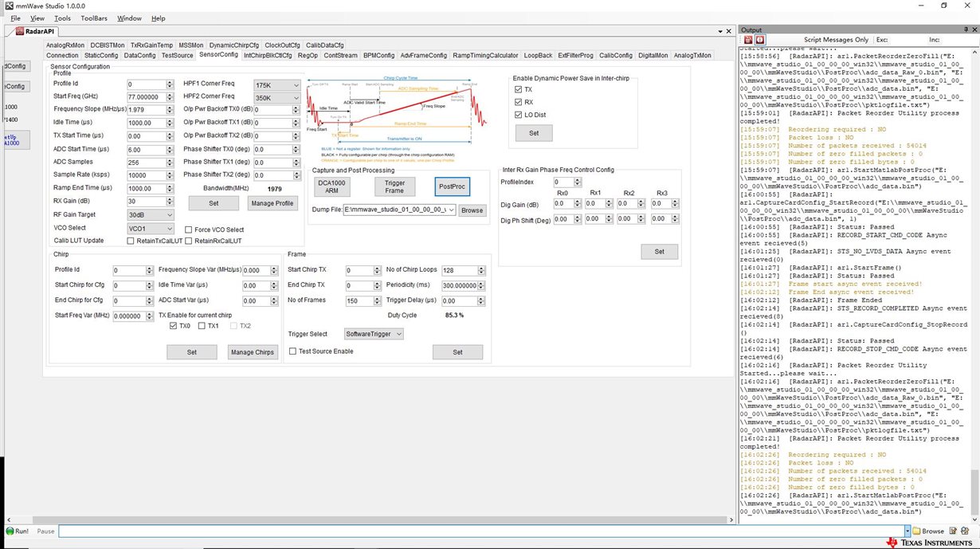Image resolution: width=980 pixels, height=549 pixels.
Task: Click the bottom script command input field
Action: [480, 531]
